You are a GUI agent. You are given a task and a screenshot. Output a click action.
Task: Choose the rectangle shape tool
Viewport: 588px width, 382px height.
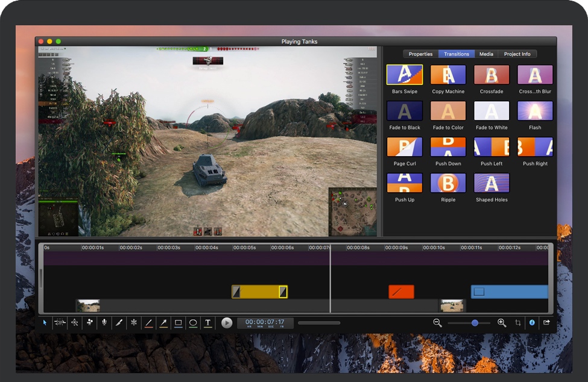pos(179,323)
